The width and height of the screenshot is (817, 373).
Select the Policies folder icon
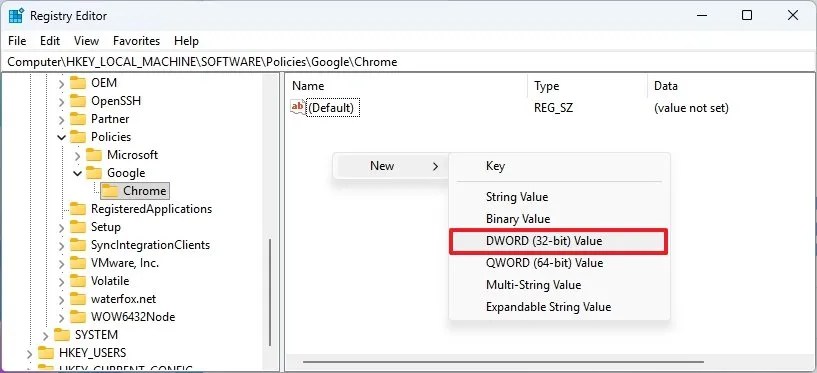click(78, 136)
